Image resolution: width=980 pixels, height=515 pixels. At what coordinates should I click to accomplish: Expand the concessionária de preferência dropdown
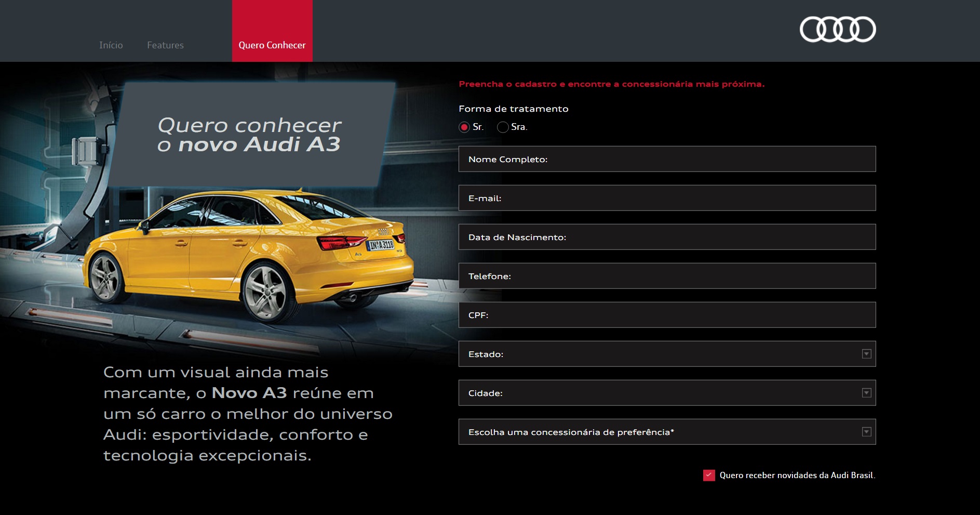click(x=866, y=431)
